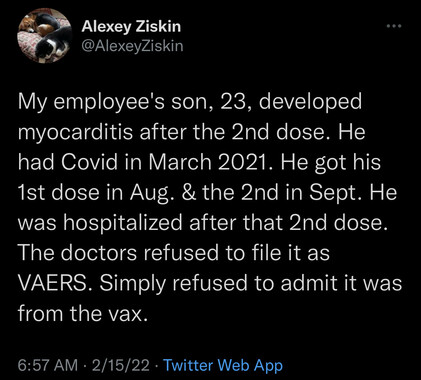Click the word Covid in the tweet

coord(89,162)
